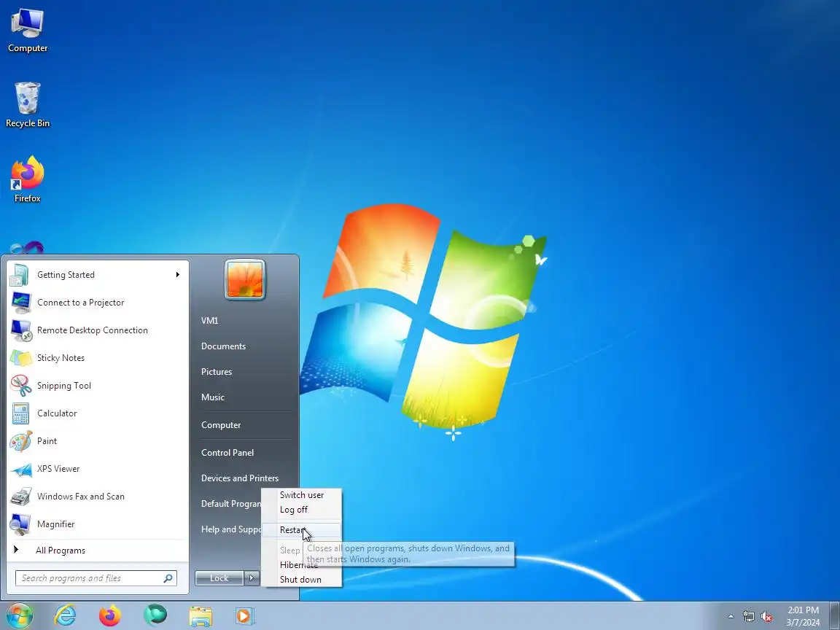Open Computer link in Start menu right pane
Image resolution: width=840 pixels, height=630 pixels.
221,425
